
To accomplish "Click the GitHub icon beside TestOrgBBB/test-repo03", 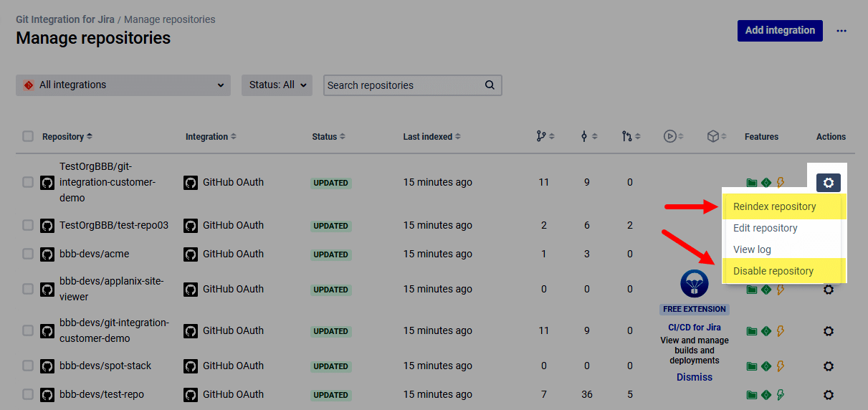I will (47, 226).
